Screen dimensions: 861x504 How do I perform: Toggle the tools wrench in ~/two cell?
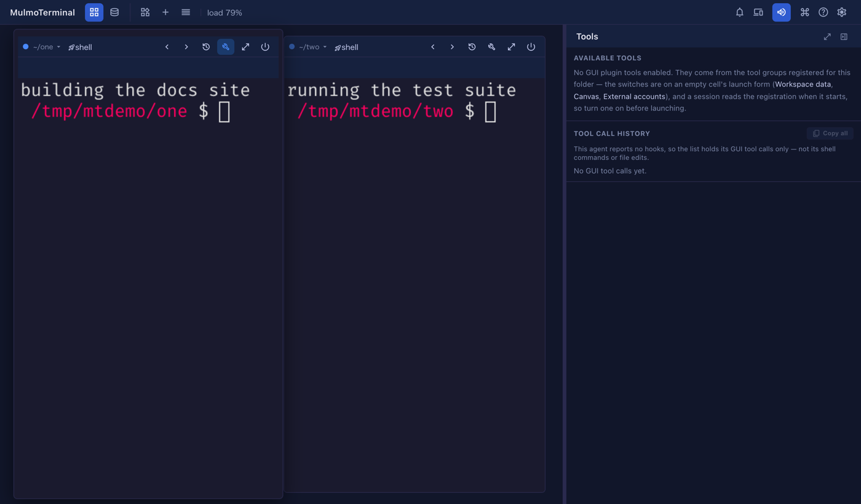click(x=491, y=47)
